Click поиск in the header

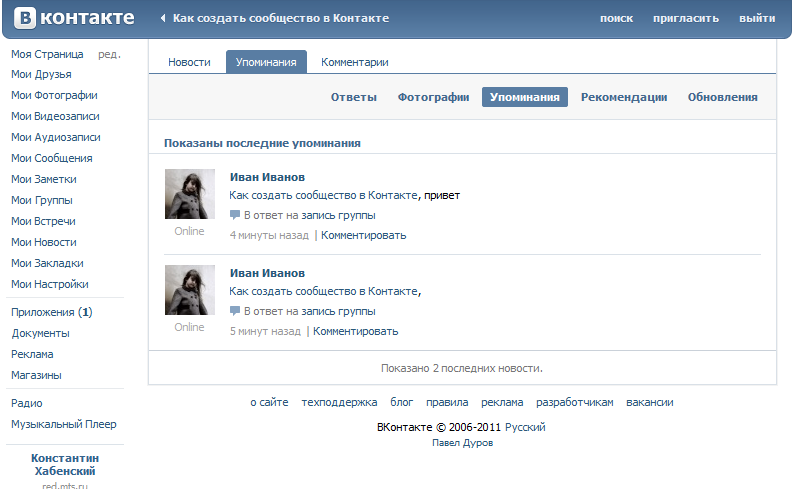tap(616, 18)
